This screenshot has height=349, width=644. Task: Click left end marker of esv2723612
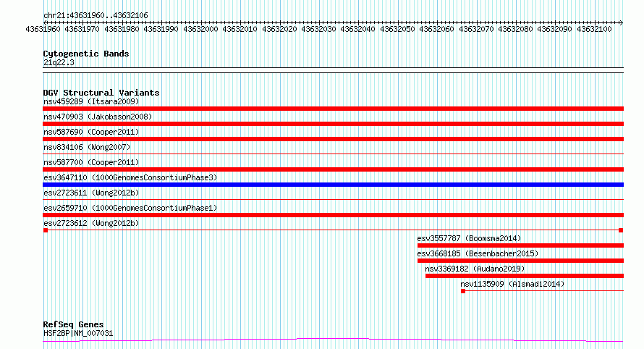[x=46, y=230]
